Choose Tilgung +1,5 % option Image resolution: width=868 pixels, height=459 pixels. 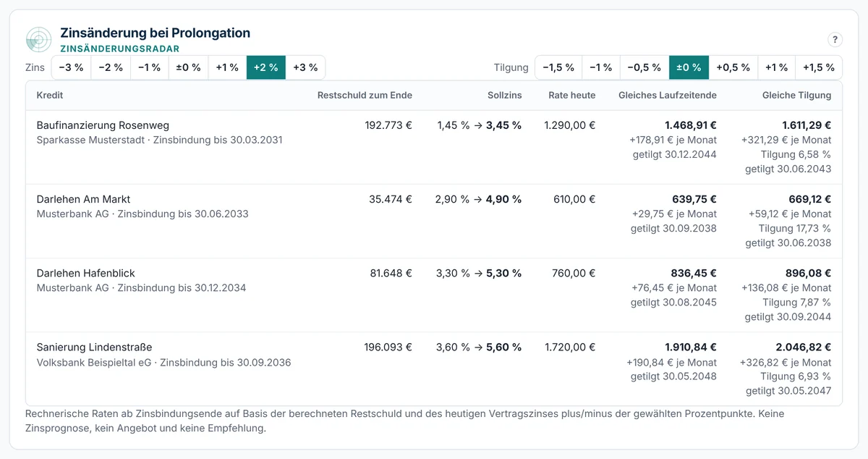(x=819, y=67)
